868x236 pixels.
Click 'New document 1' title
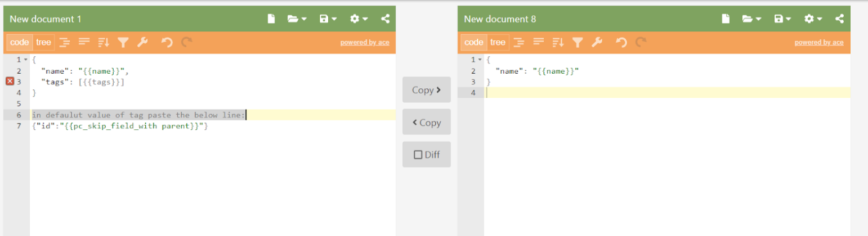click(x=46, y=19)
